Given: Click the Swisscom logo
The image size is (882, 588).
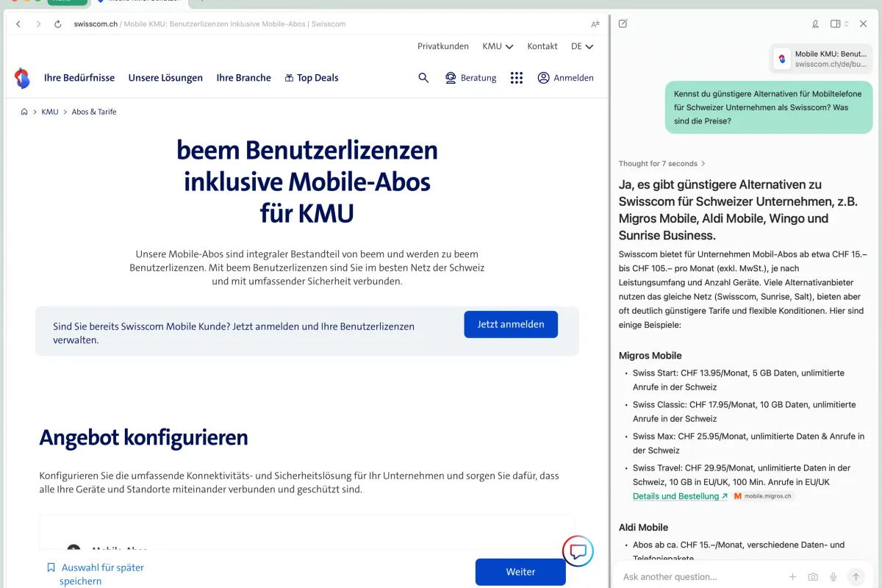Looking at the screenshot, I should [x=22, y=77].
